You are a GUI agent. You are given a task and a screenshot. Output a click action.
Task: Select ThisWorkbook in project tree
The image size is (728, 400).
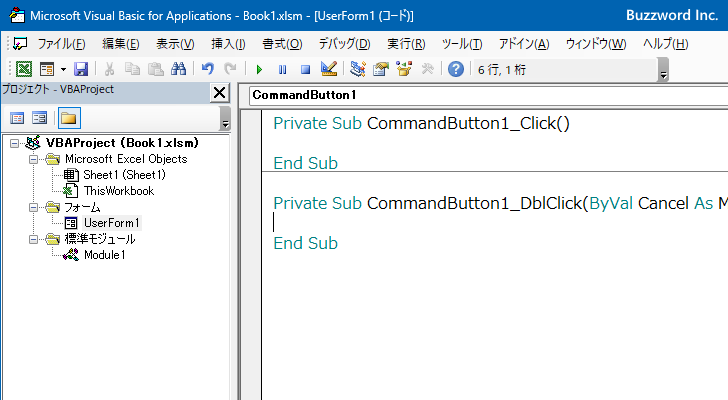tap(119, 191)
